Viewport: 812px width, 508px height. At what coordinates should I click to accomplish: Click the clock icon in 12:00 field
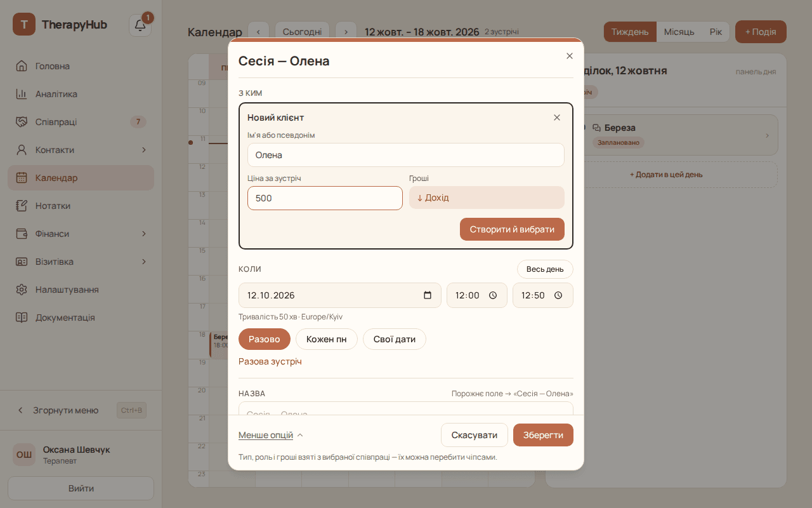coord(493,295)
